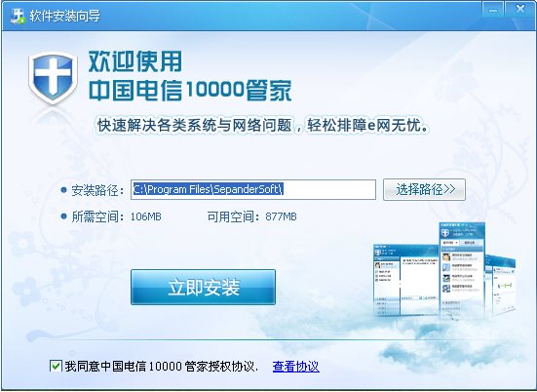The image size is (537, 392).
Task: Click the 立即安装 install button
Action: pyautogui.click(x=203, y=287)
